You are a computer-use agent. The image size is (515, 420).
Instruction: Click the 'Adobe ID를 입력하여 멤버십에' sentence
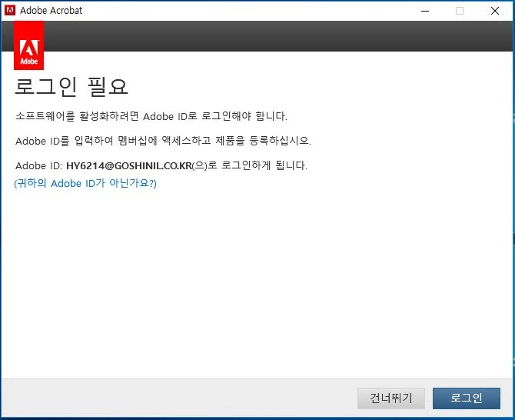pos(163,141)
